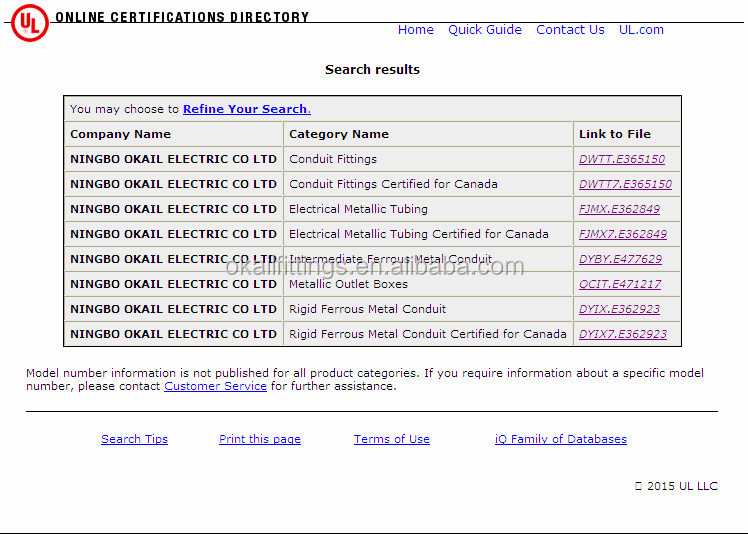Screen dimensions: 748x534
Task: Click 'Electrical Metallic Tubing Certified for Canada' cell
Action: (428, 234)
